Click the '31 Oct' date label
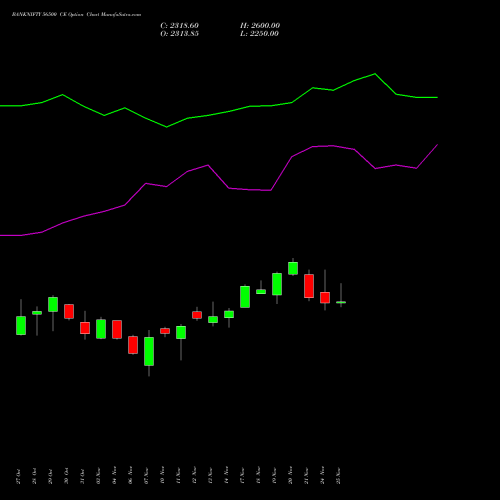 pyautogui.click(x=82, y=476)
